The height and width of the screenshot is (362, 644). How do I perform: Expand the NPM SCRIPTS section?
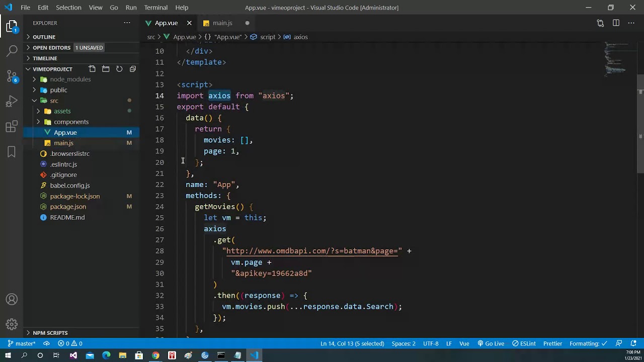coord(50,333)
